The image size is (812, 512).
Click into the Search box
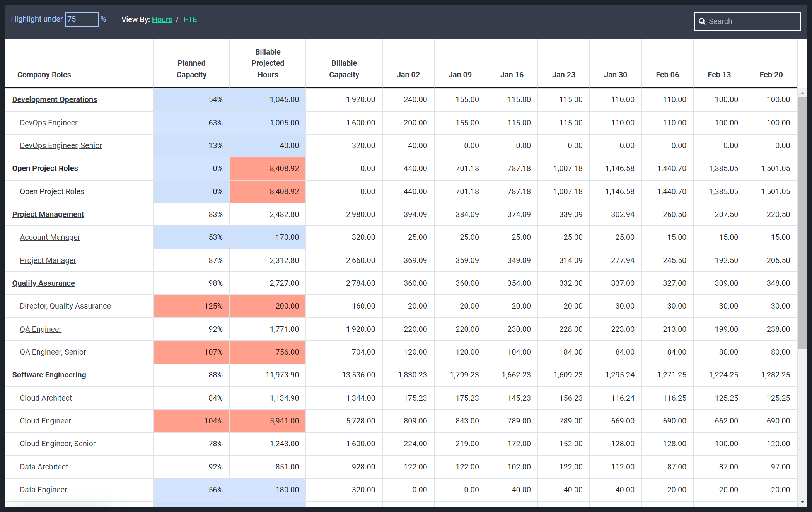coord(747,21)
